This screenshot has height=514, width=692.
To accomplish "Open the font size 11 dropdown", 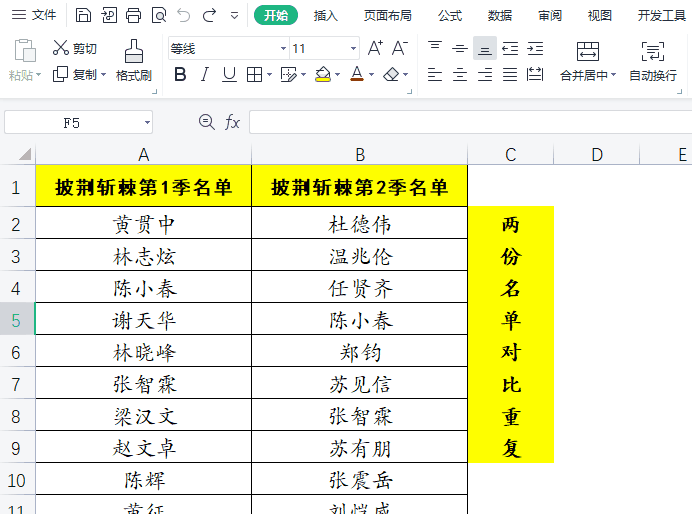I will coord(353,49).
